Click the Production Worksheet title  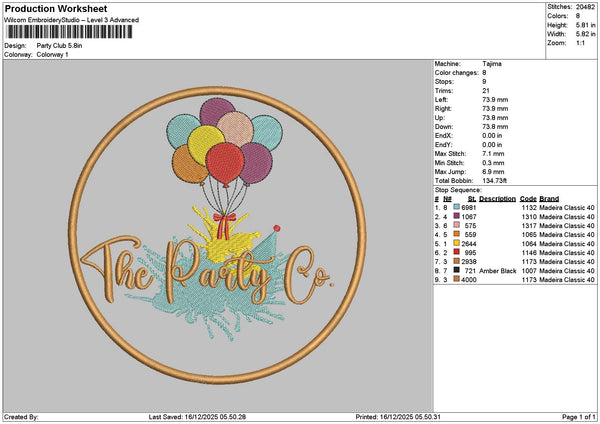pyautogui.click(x=56, y=8)
